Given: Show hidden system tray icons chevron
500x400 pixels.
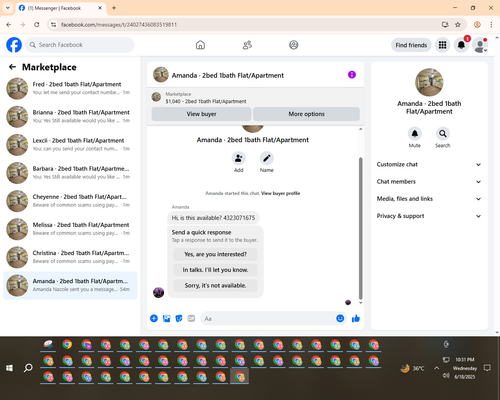Looking at the screenshot, I should click(436, 368).
